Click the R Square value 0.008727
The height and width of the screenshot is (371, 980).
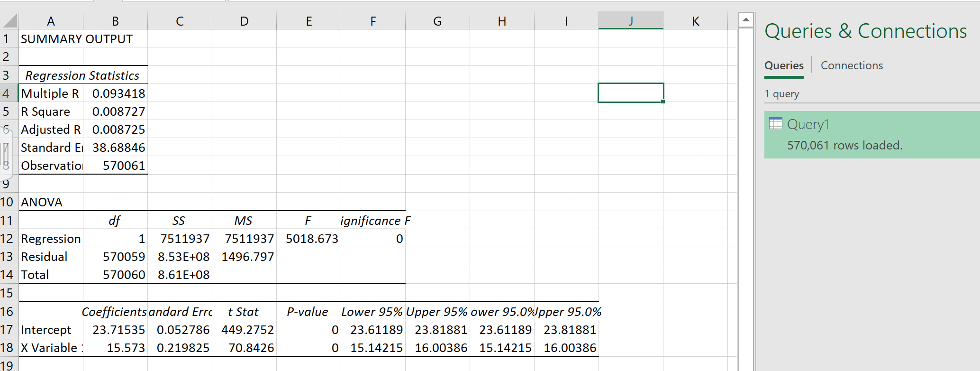[116, 111]
